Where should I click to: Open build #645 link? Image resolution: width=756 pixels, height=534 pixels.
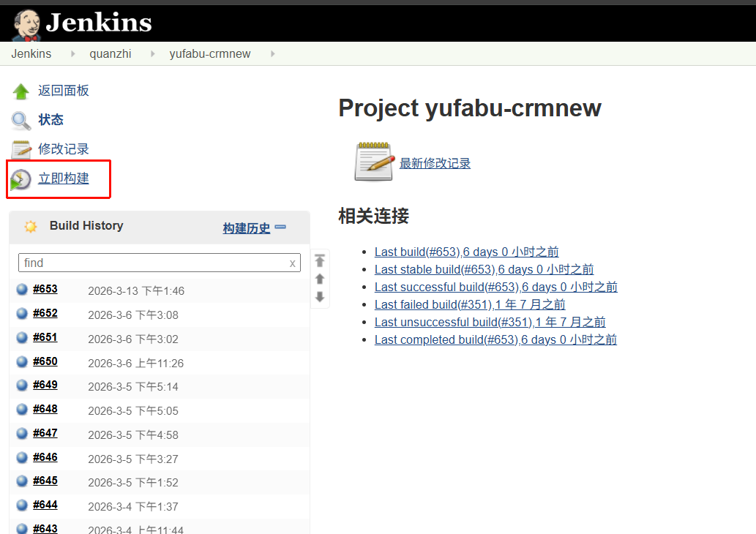(45, 481)
